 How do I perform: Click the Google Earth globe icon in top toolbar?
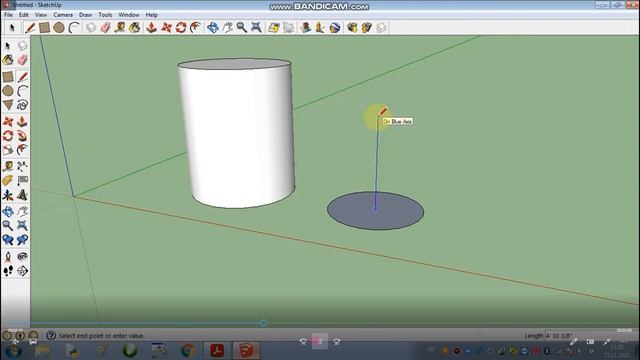click(335, 27)
